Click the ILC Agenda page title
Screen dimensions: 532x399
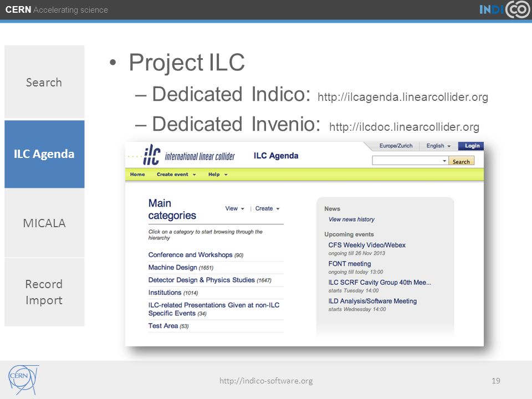[276, 156]
